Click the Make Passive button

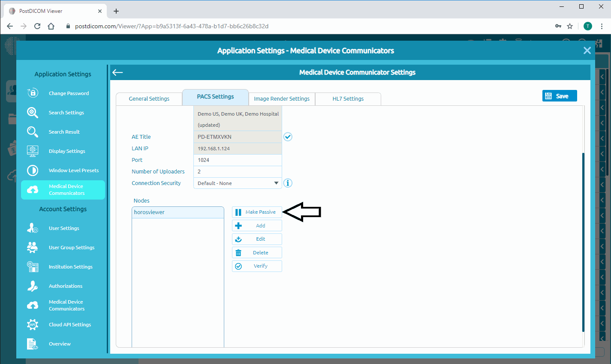[257, 212]
